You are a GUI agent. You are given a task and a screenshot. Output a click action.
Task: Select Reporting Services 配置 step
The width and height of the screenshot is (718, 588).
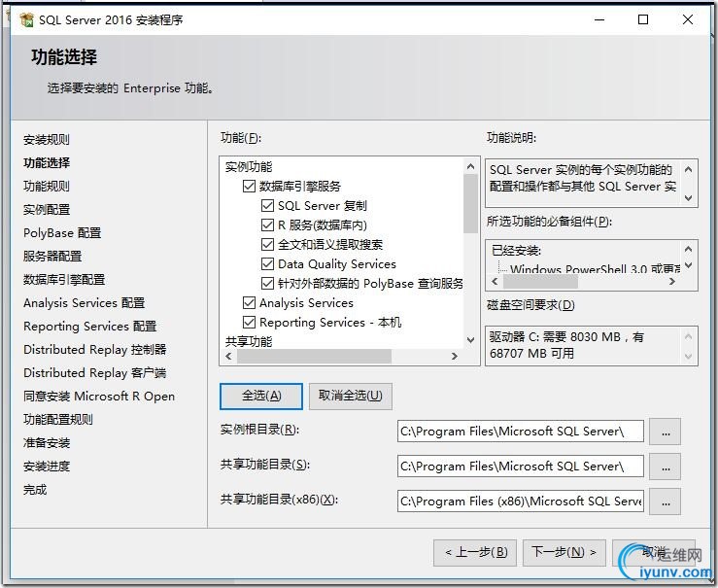[x=90, y=327]
